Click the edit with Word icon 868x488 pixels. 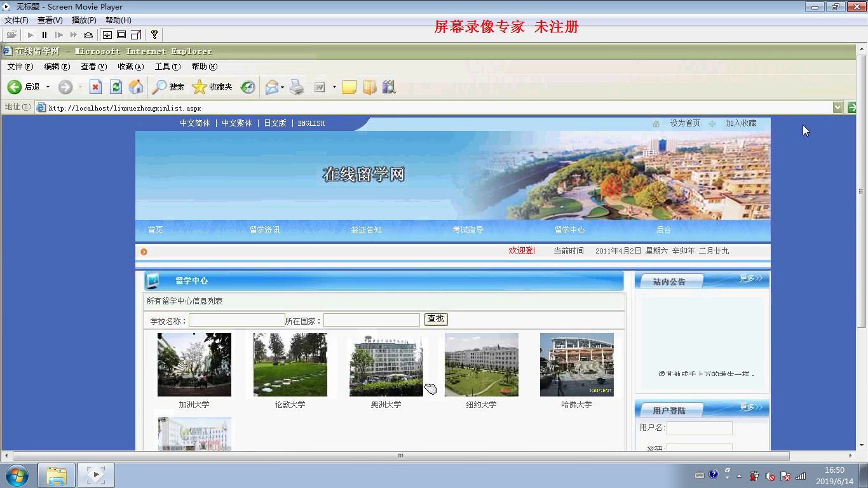320,87
